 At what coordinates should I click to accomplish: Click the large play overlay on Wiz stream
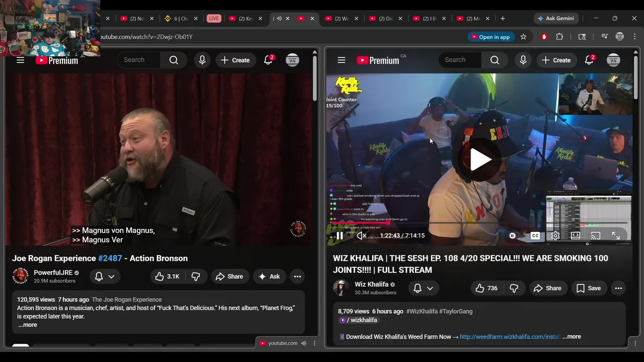480,159
